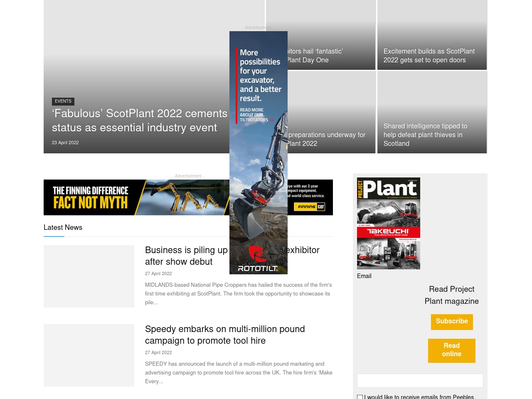
Task: Click the yellow Subscribe button
Action: pos(452,322)
